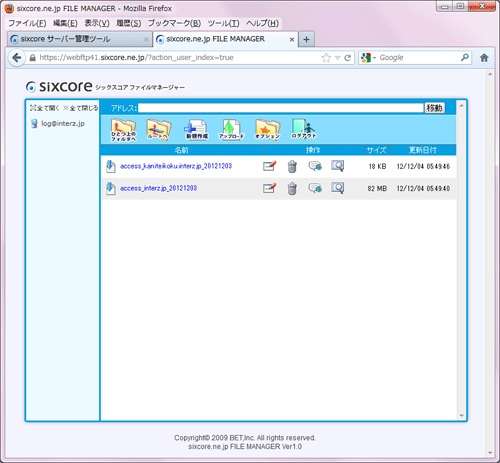Click the 移動 go button

(434, 108)
